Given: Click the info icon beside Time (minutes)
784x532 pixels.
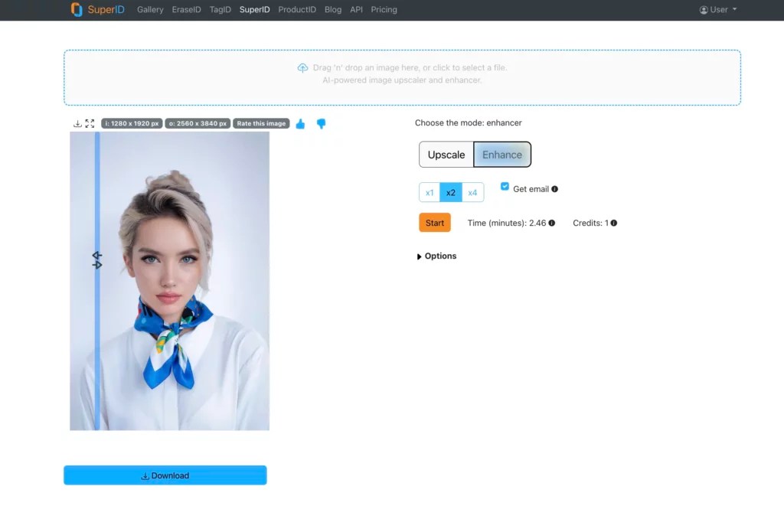Looking at the screenshot, I should coord(552,223).
